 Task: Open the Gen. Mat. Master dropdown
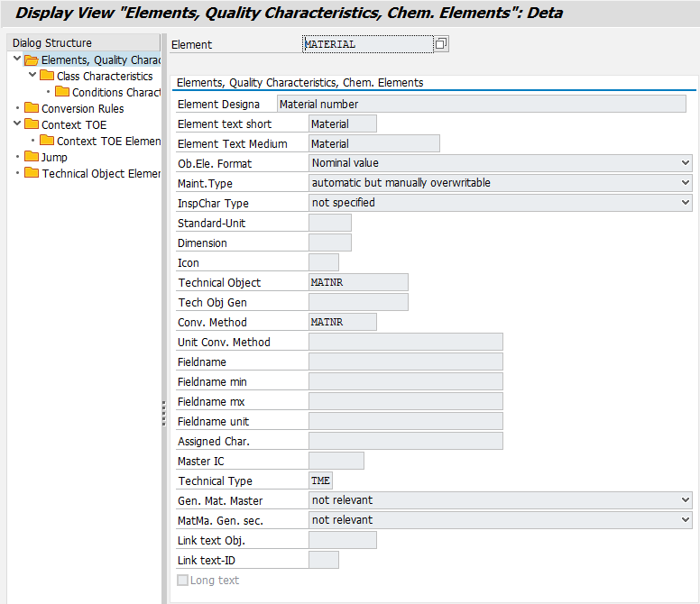click(686, 500)
